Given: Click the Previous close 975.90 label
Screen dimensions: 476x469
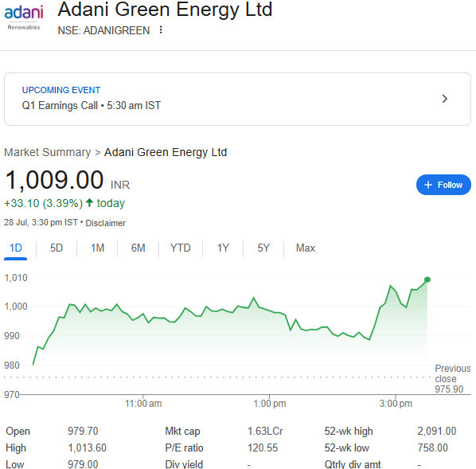Looking at the screenshot, I should pyautogui.click(x=453, y=379).
